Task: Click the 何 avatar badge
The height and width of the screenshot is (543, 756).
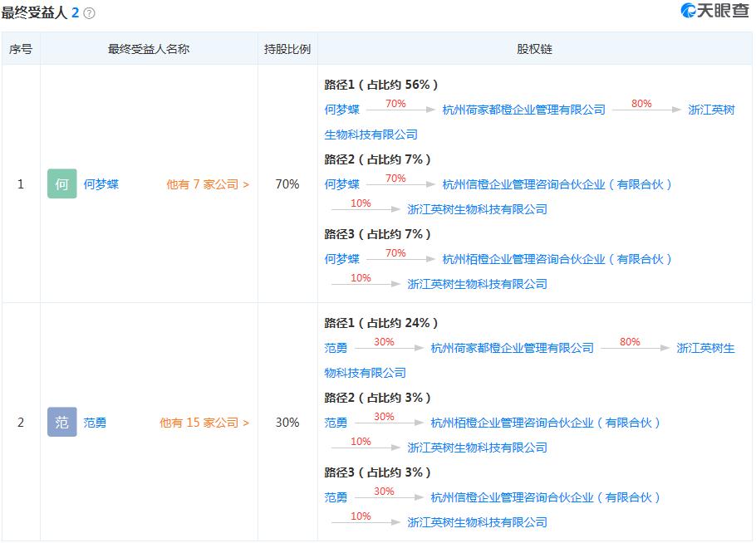Action: point(61,184)
